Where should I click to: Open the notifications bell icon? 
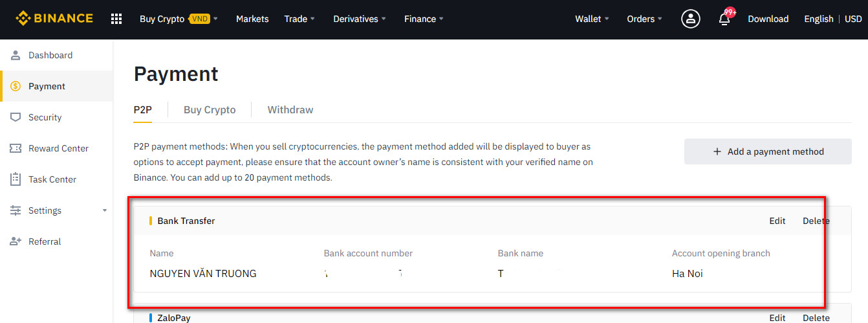tap(724, 19)
